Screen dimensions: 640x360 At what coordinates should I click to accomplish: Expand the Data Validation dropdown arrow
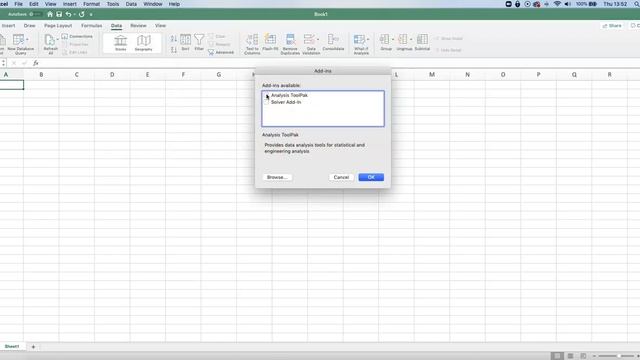pos(318,39)
